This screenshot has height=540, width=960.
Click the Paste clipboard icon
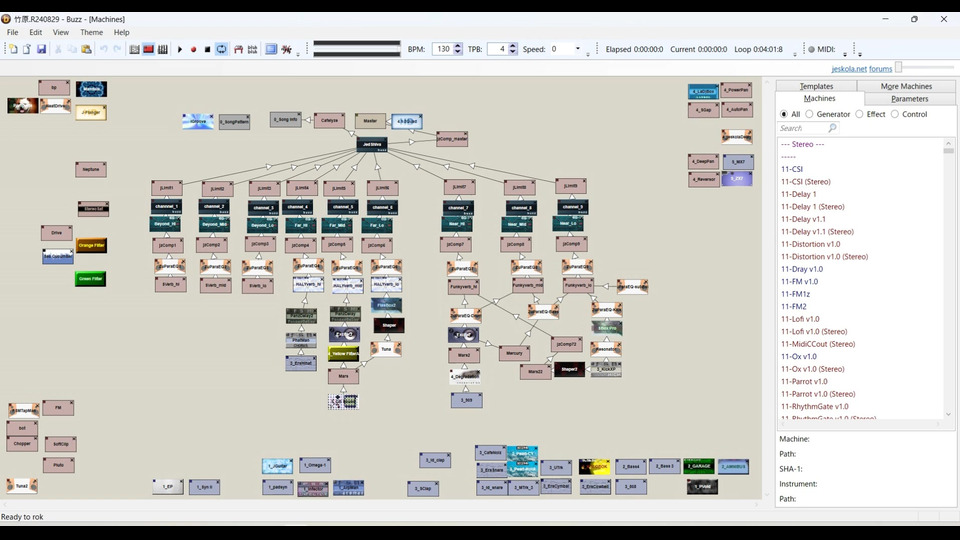click(x=86, y=49)
